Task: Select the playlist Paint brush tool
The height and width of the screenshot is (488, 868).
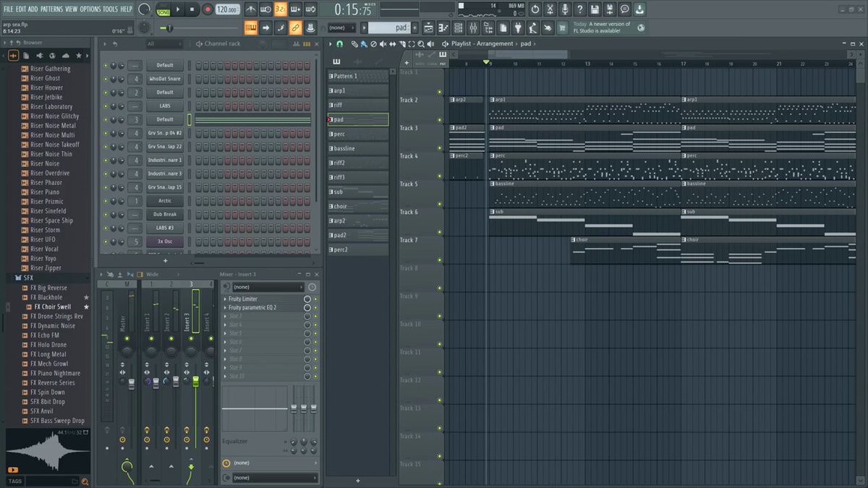Action: (364, 44)
